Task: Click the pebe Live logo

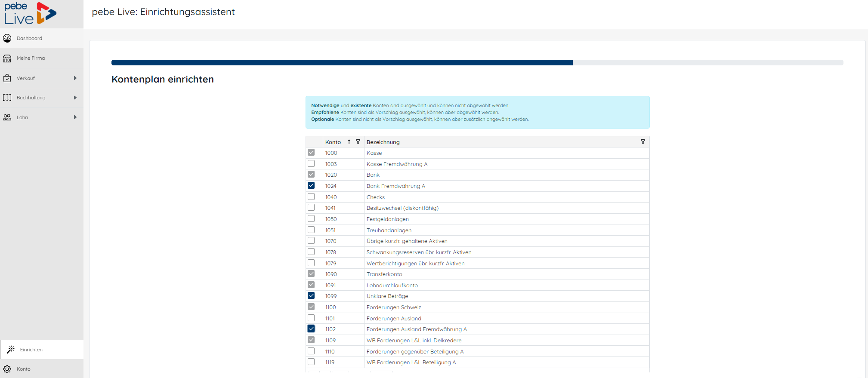Action: (30, 14)
